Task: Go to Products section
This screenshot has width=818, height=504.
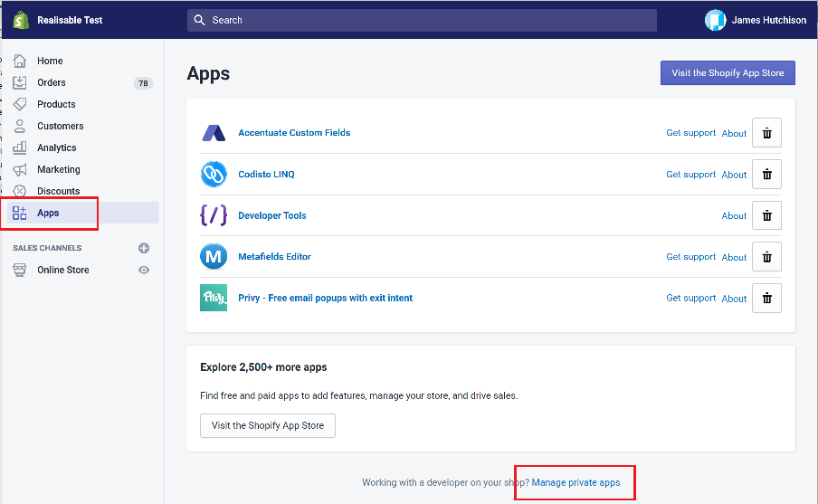Action: (56, 104)
